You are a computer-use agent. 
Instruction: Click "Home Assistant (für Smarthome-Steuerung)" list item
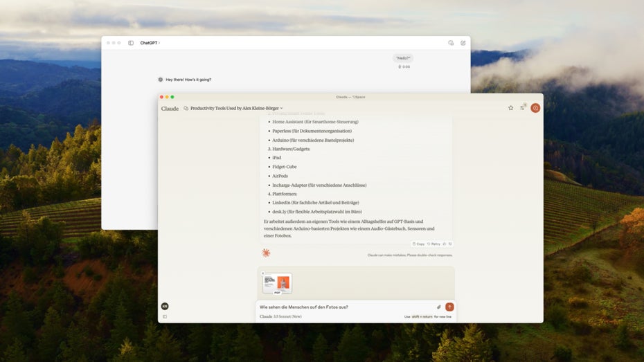click(x=315, y=122)
